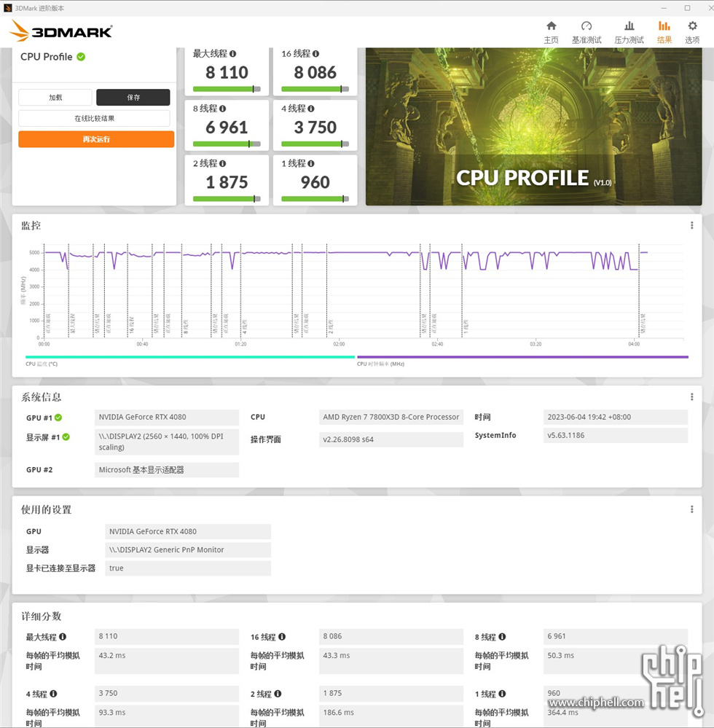Click the 监控 monitoring panel heading
Screen dimensions: 714x728
click(x=31, y=226)
